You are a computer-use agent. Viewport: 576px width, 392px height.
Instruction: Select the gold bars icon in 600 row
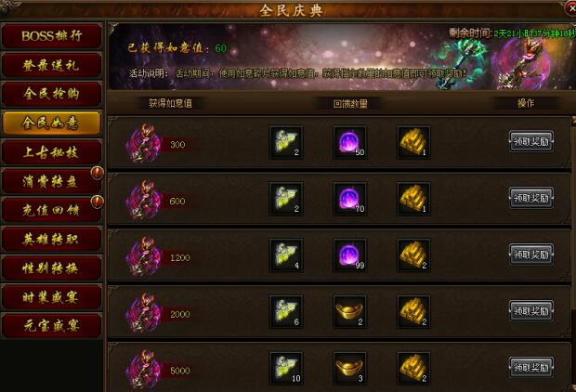point(413,199)
